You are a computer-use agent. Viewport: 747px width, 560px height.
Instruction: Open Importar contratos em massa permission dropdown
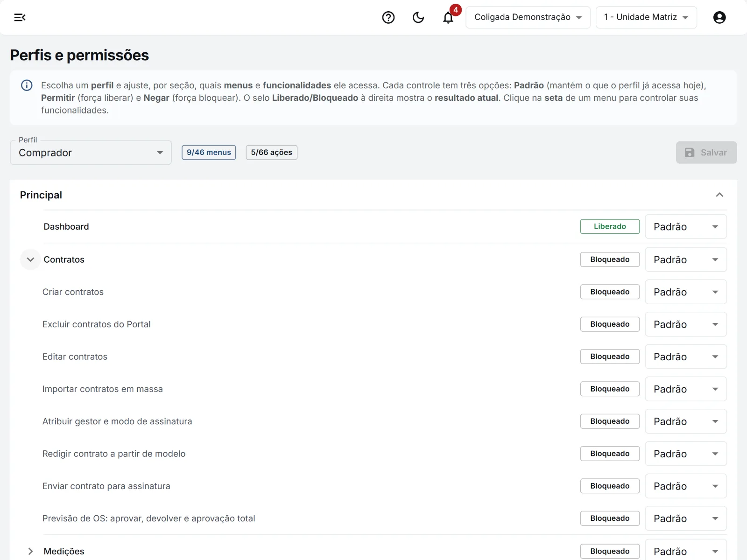[686, 389]
